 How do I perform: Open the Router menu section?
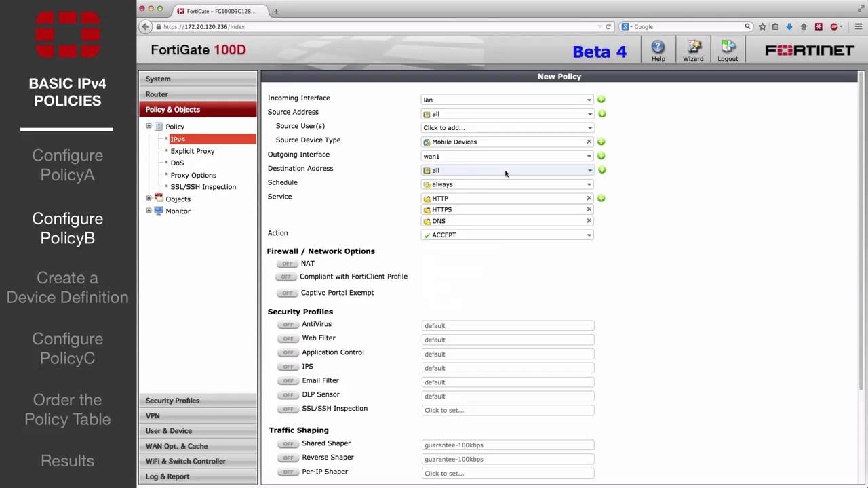198,94
